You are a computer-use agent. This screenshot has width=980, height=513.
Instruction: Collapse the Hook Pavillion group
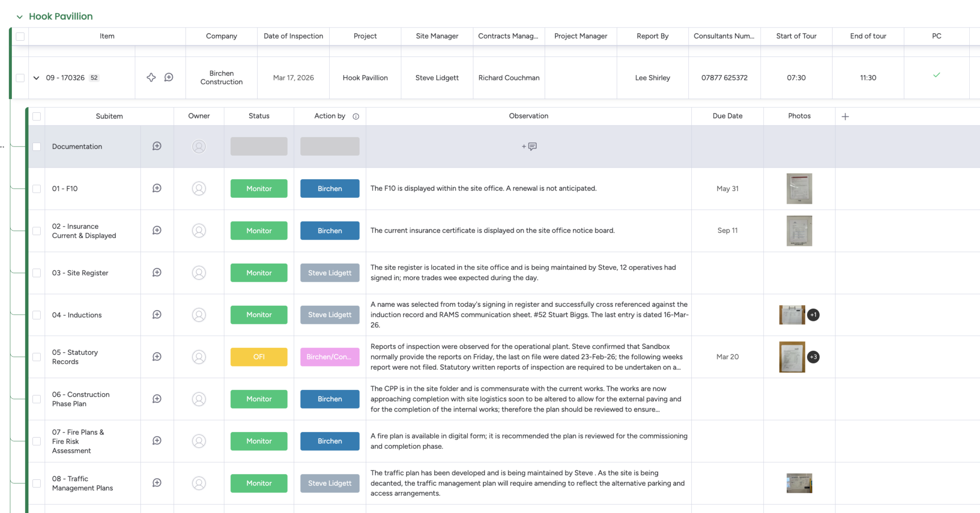20,17
